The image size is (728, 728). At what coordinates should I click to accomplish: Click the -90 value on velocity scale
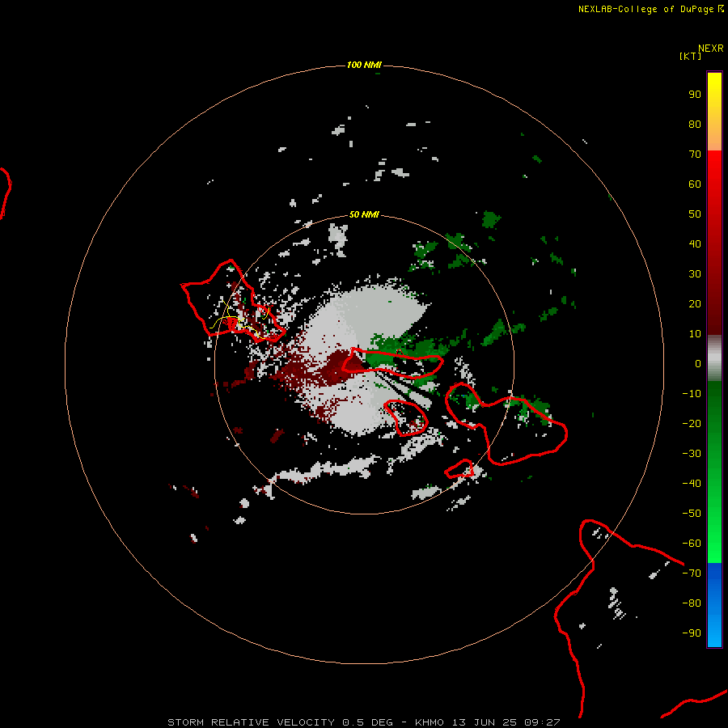click(x=692, y=633)
